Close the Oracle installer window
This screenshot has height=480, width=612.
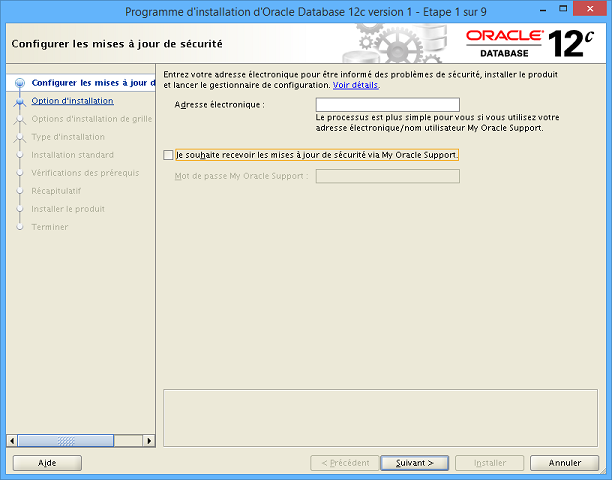[x=590, y=9]
